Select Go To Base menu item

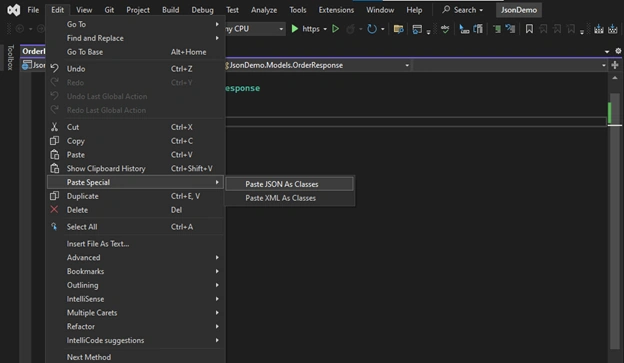[x=135, y=52]
